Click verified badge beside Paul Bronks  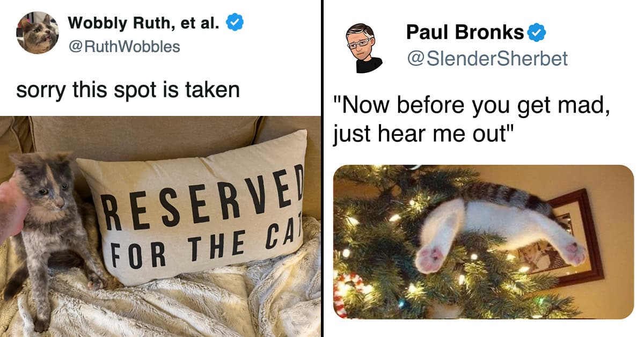(x=536, y=33)
